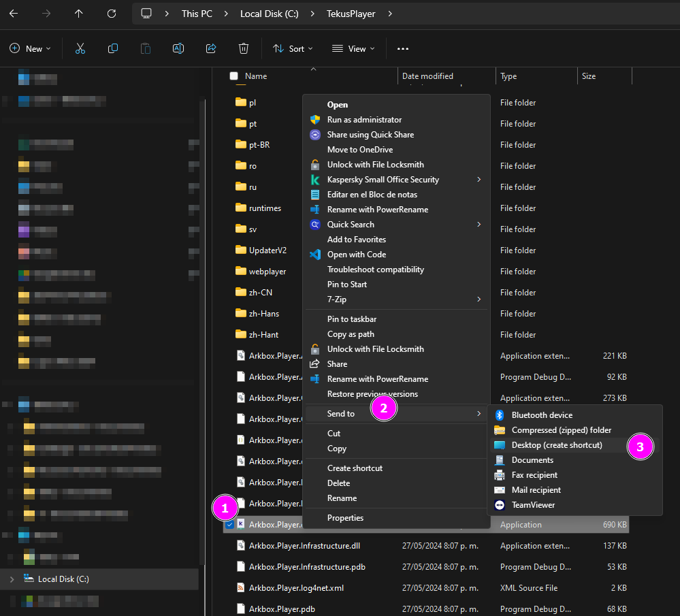Click the Rename icon in toolbar

click(178, 48)
